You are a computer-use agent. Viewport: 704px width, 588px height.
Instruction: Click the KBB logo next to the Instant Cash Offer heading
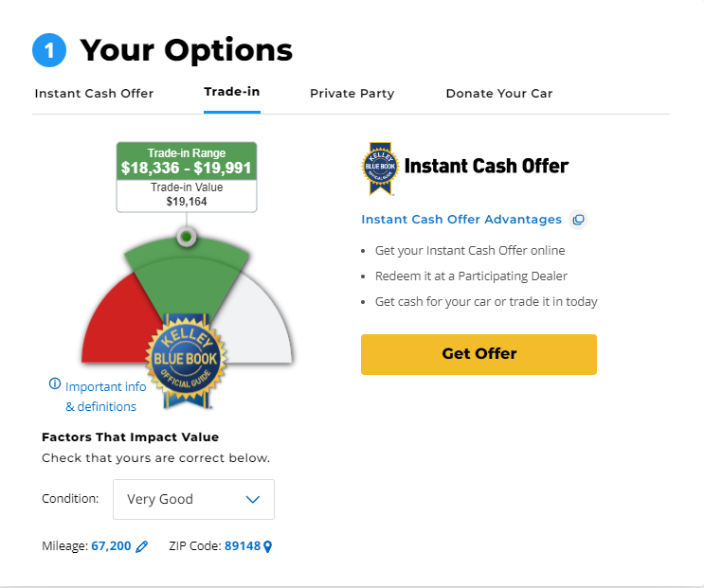(379, 168)
